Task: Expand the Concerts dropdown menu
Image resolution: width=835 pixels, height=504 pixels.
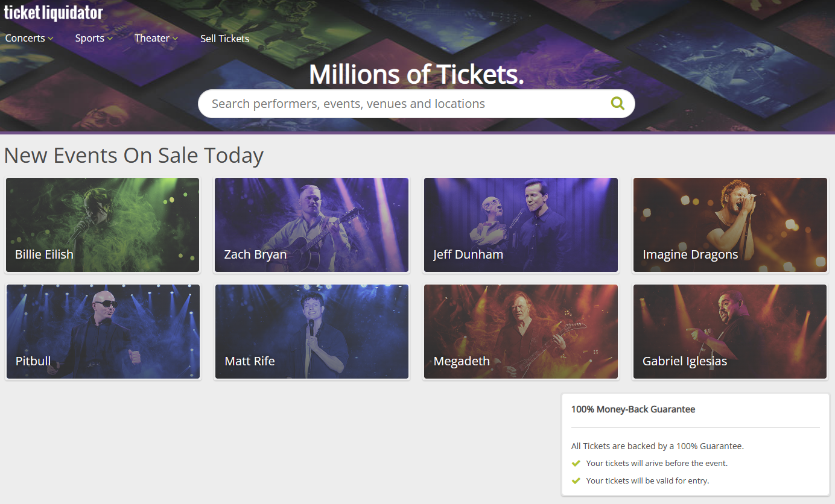Action: [29, 39]
